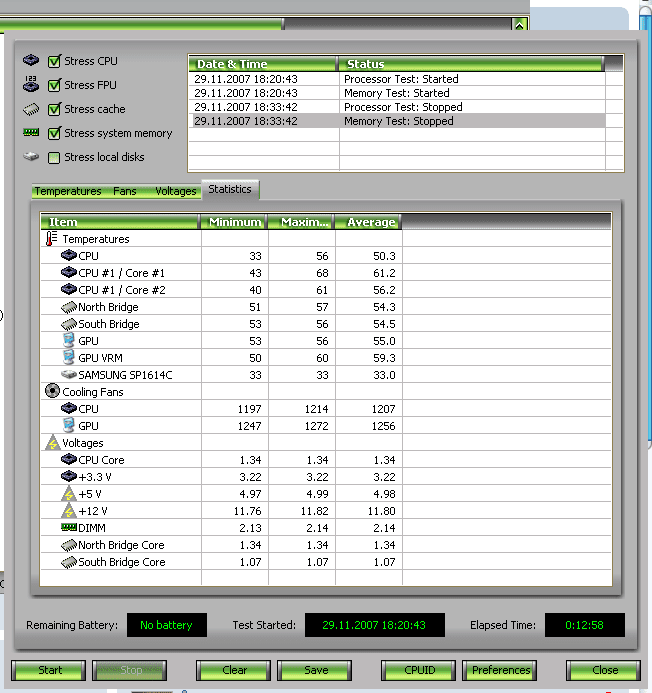
Task: Clear the log with Clear button
Action: click(234, 670)
